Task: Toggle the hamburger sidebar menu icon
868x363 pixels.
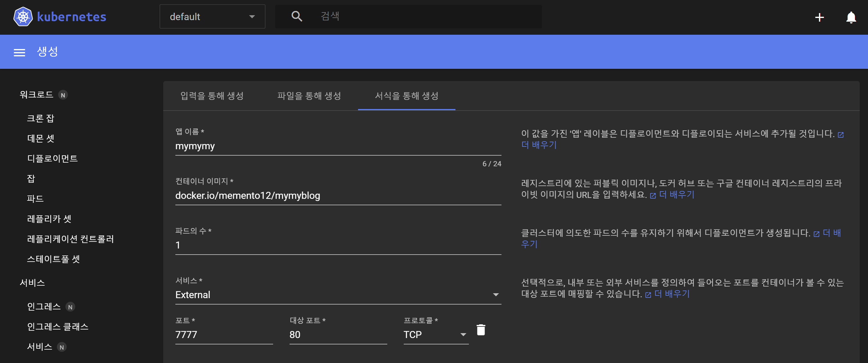Action: click(x=19, y=52)
